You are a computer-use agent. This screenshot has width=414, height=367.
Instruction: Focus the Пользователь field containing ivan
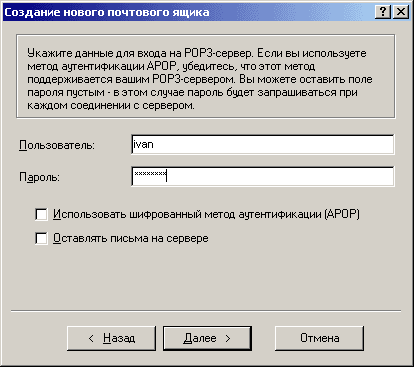(x=263, y=144)
